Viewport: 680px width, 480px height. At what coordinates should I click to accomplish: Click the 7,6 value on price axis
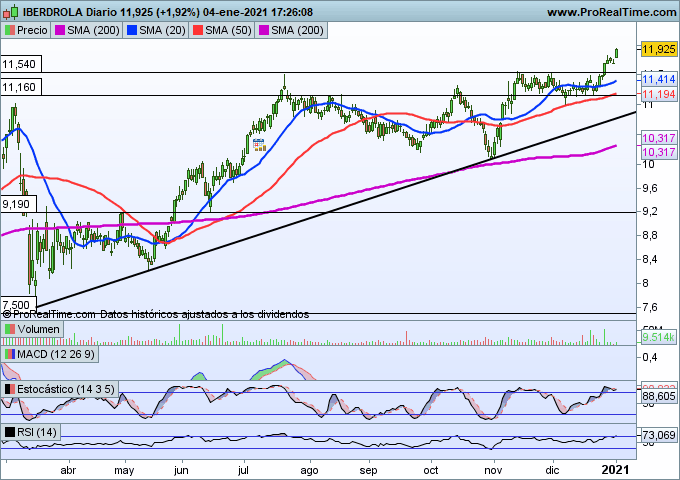click(x=650, y=307)
